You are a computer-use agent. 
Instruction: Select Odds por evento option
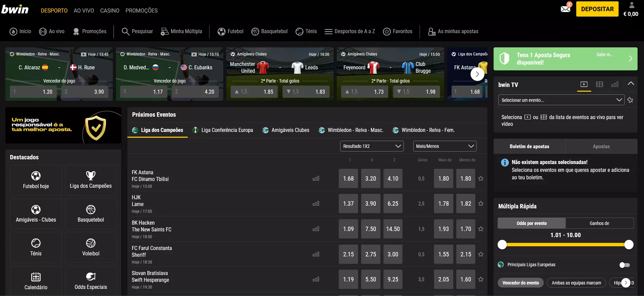click(x=532, y=223)
